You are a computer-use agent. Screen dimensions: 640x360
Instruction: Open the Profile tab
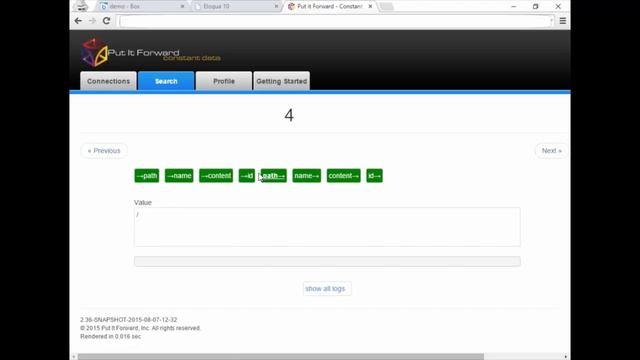[x=224, y=81]
